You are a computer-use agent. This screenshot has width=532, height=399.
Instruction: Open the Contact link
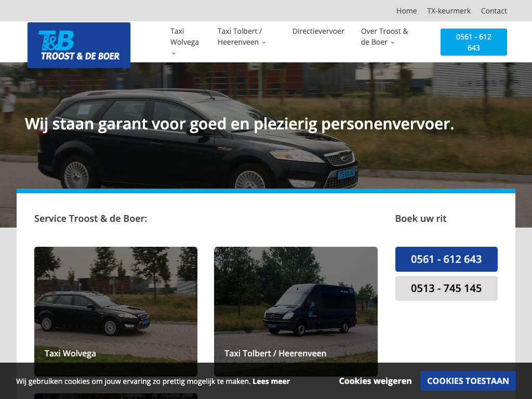494,11
